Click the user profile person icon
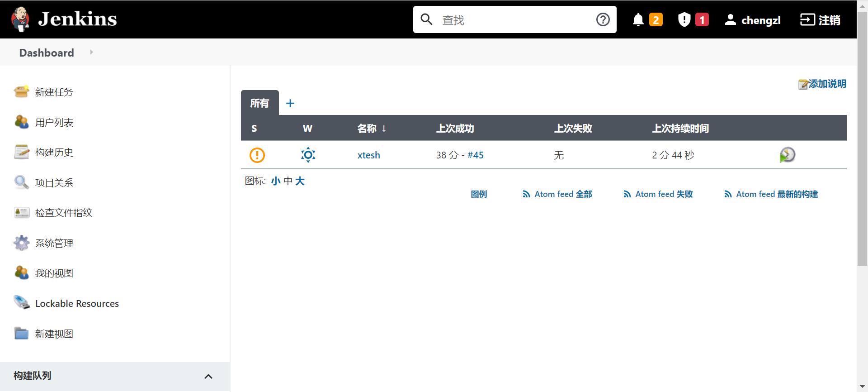This screenshot has height=392, width=868. 730,19
